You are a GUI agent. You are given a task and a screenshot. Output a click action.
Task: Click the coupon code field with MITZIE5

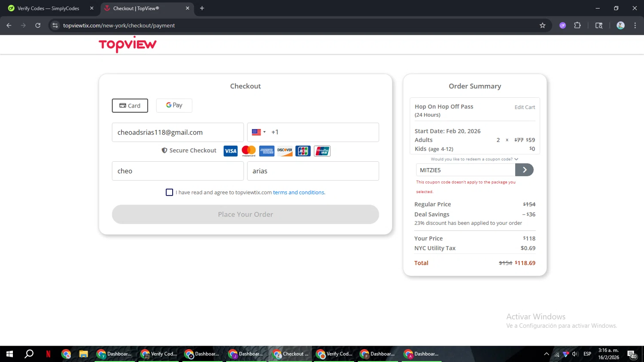point(465,170)
